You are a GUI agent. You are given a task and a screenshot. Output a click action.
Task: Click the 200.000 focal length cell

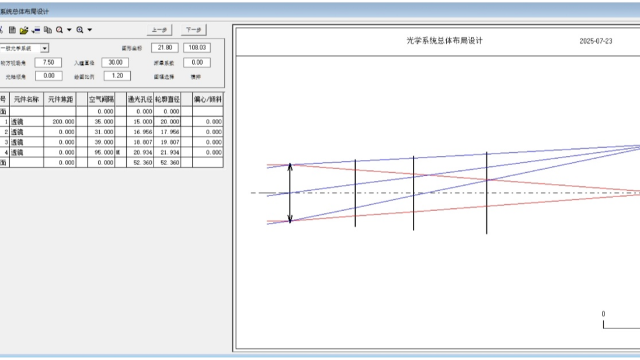[x=60, y=122]
